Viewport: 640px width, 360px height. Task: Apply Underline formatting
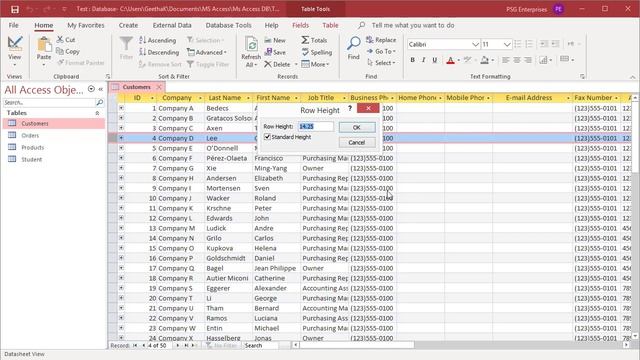point(435,60)
